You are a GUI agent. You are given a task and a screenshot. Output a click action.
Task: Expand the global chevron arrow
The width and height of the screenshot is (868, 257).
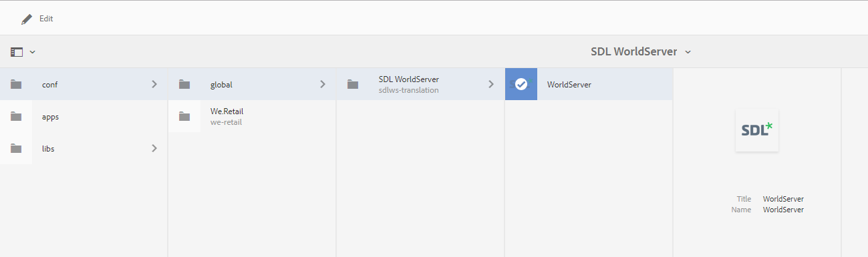(x=322, y=84)
